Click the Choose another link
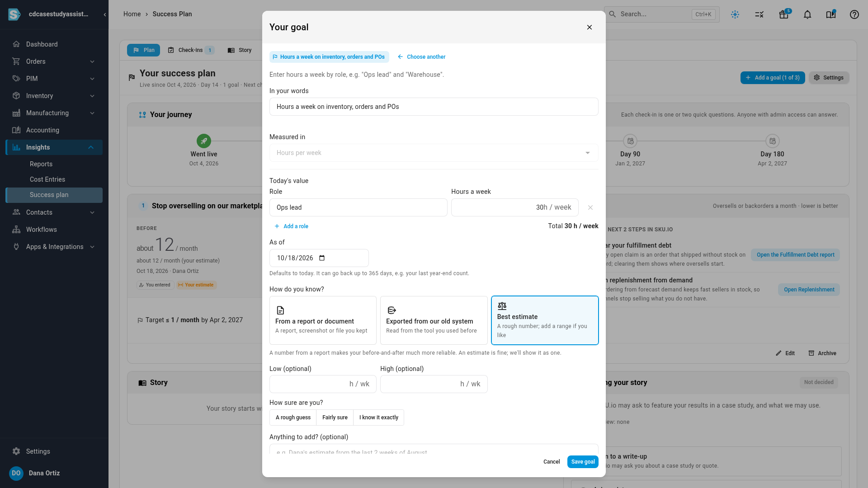This screenshot has width=868, height=488. click(421, 57)
